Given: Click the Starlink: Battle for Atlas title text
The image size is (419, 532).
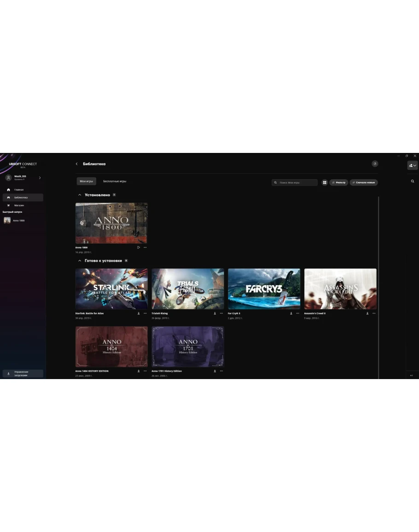Looking at the screenshot, I should 90,314.
